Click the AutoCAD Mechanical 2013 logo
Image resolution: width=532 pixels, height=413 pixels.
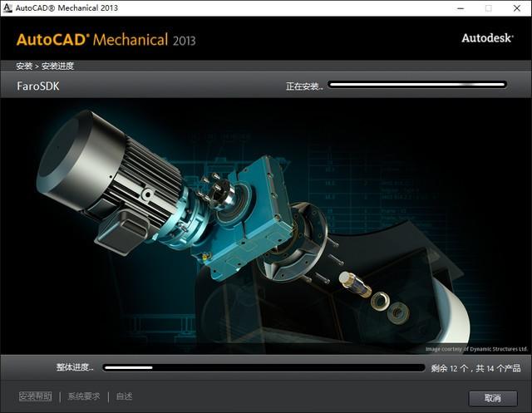point(106,40)
